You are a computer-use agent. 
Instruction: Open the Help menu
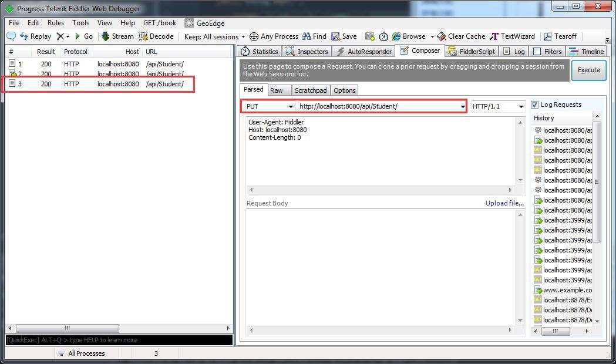[127, 23]
